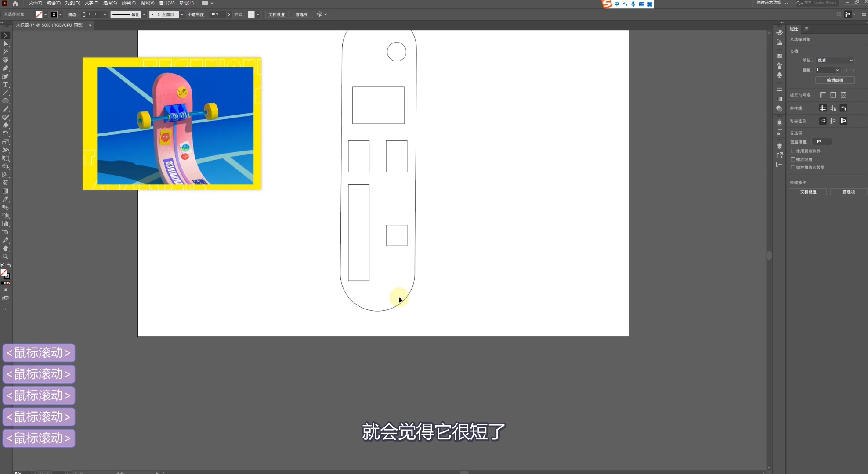
Task: Open the Gradient panel icon
Action: point(779,99)
